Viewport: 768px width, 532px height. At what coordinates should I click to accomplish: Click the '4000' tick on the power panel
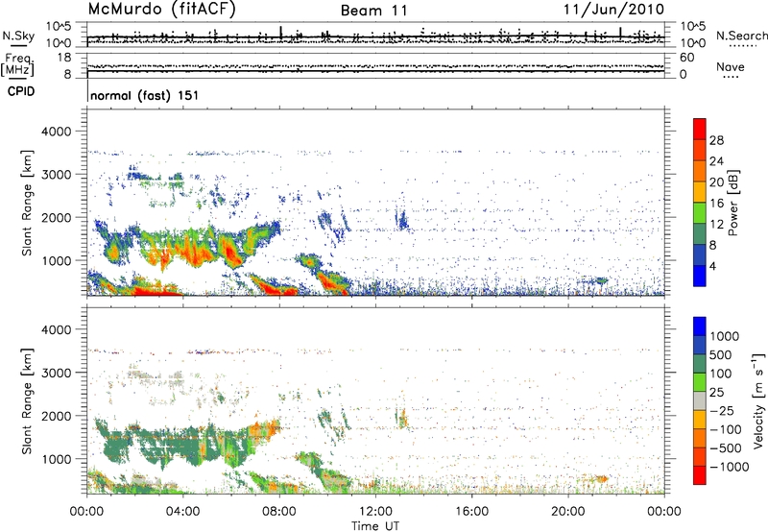pos(56,132)
